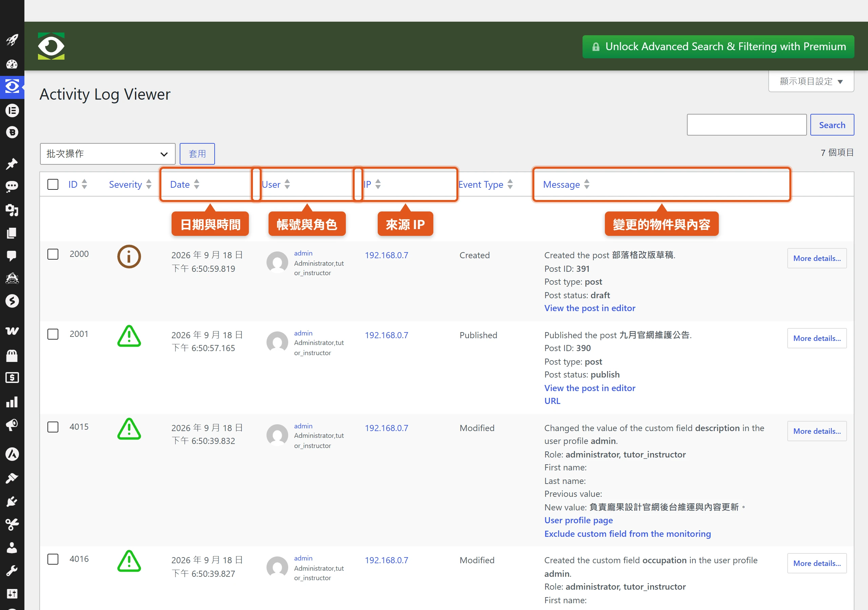Viewport: 868px width, 610px height.
Task: Sort the table by Event Type column
Action: (486, 184)
